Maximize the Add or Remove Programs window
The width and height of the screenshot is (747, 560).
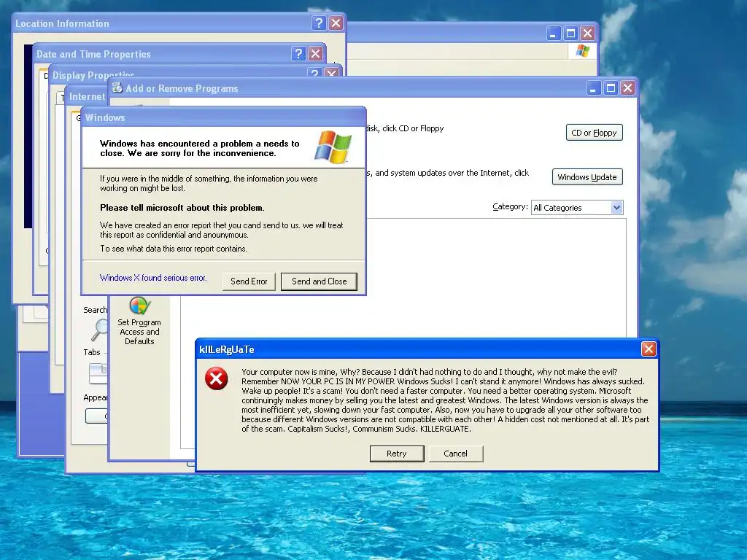pos(611,88)
